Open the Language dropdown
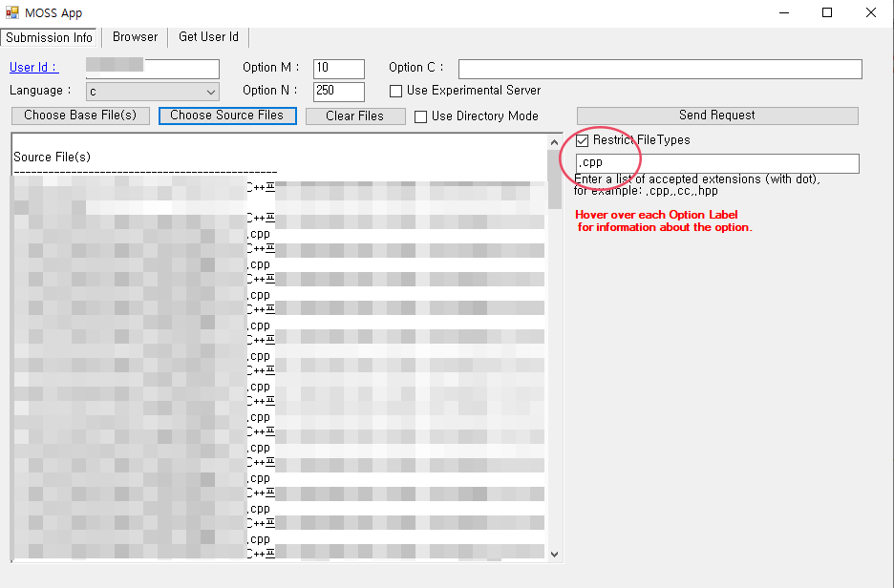The height and width of the screenshot is (588, 894). click(x=153, y=92)
